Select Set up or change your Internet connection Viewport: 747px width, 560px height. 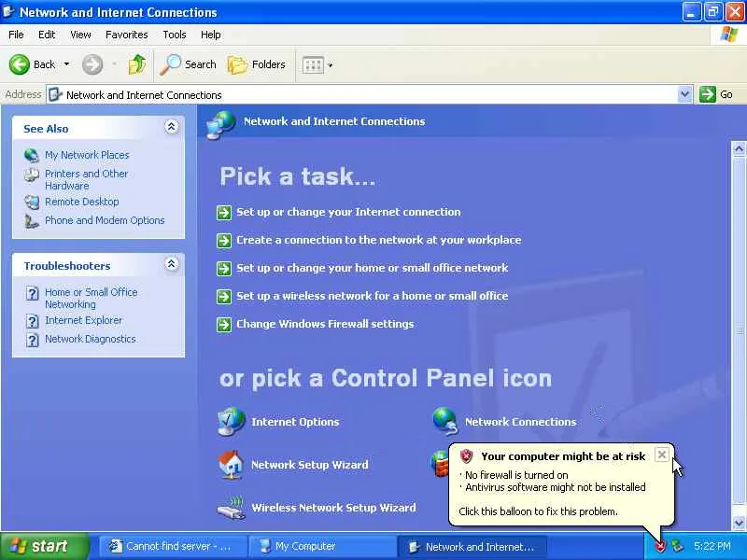[348, 212]
